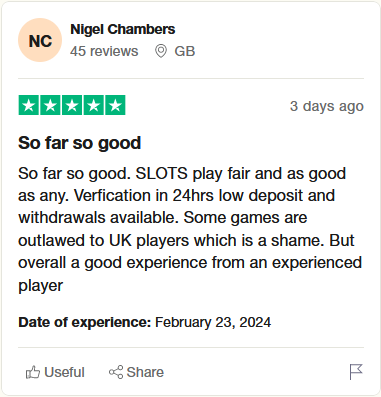The height and width of the screenshot is (397, 381).
Task: Click the February 23, 2024 date
Action: [213, 322]
